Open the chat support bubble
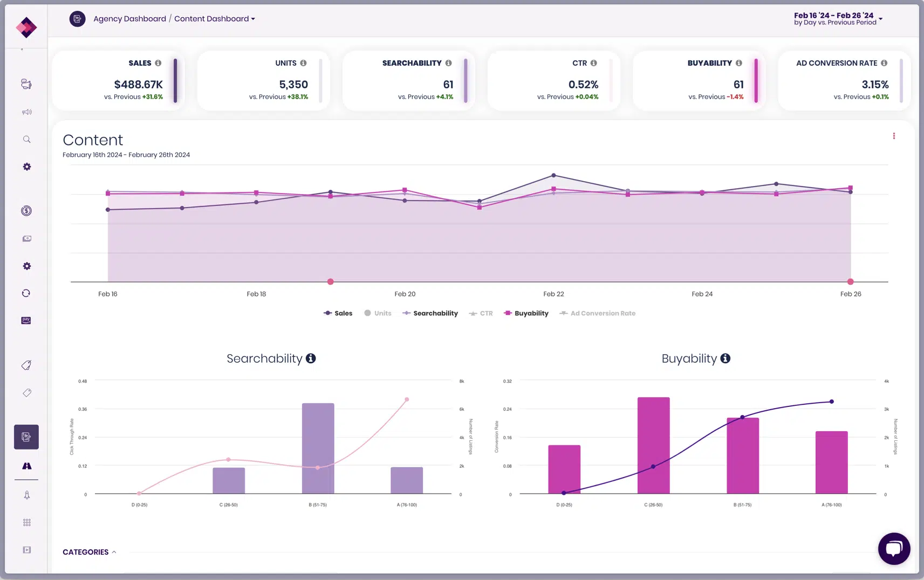The width and height of the screenshot is (924, 580). click(x=894, y=549)
